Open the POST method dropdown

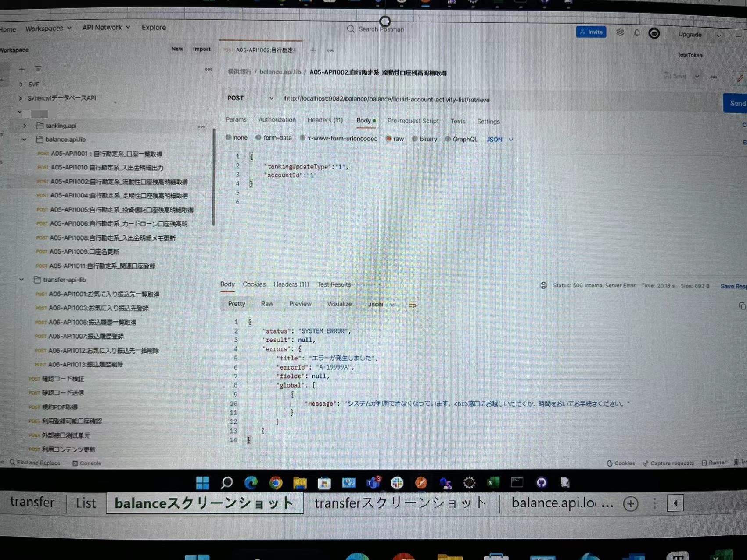pyautogui.click(x=250, y=98)
